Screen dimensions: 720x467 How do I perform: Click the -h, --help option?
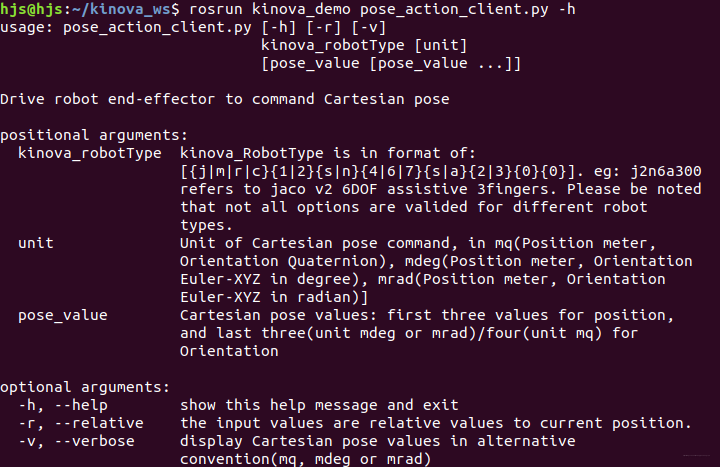[x=62, y=405]
